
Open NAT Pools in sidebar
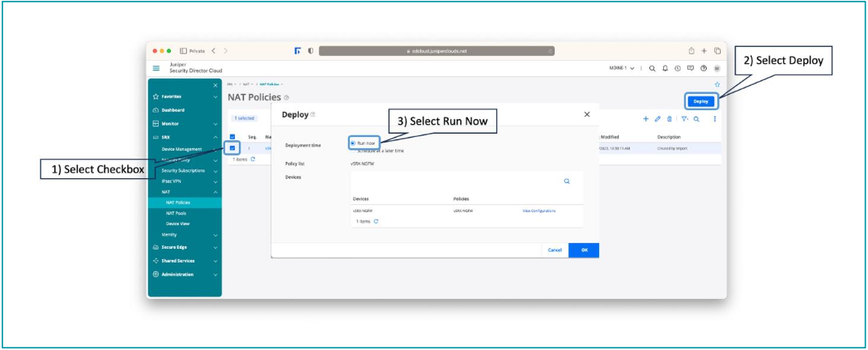point(176,213)
